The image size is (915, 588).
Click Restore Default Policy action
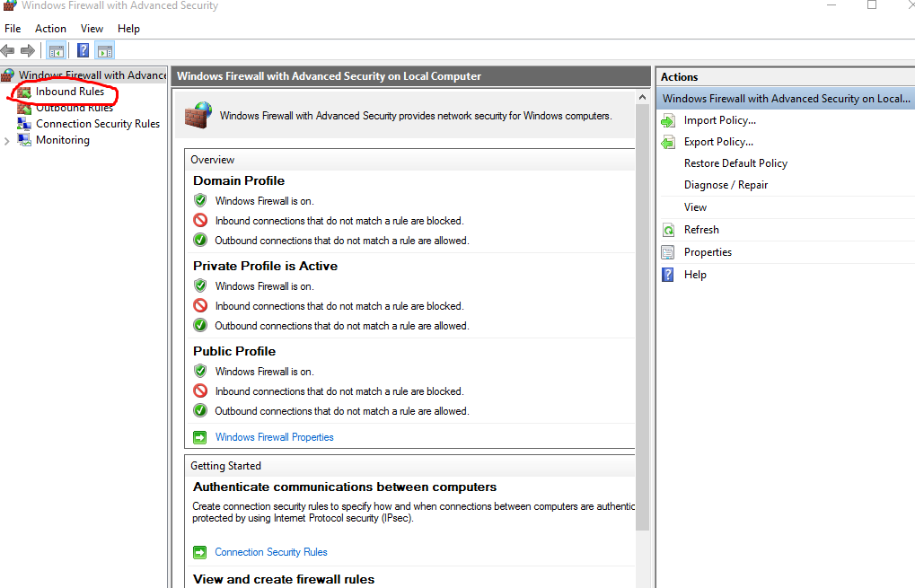point(735,163)
